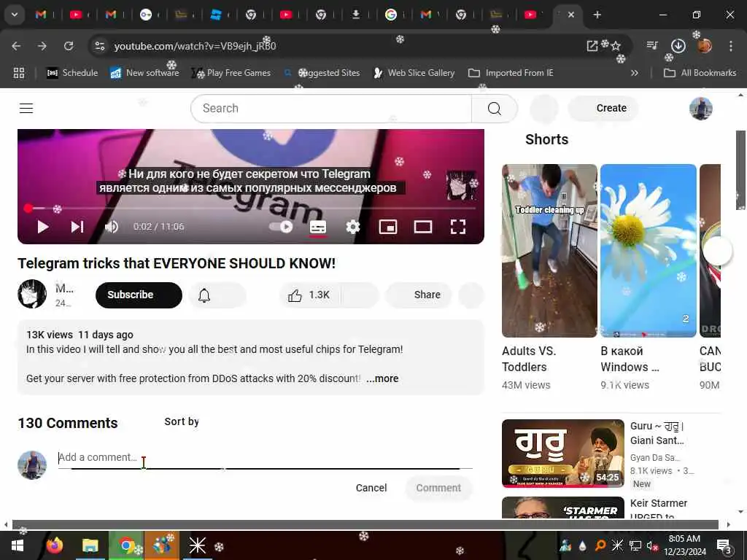747x560 pixels.
Task: Launch Firefox from the taskbar
Action: [x=54, y=545]
